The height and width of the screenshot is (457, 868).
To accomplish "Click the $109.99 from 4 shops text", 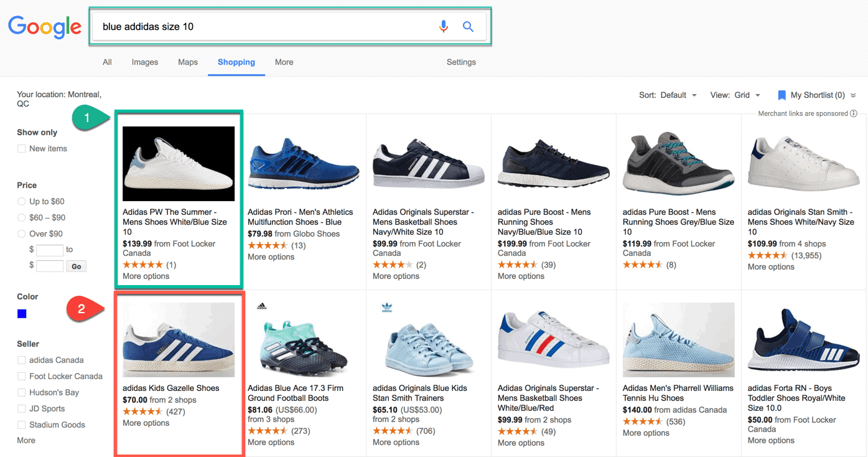I will 786,244.
